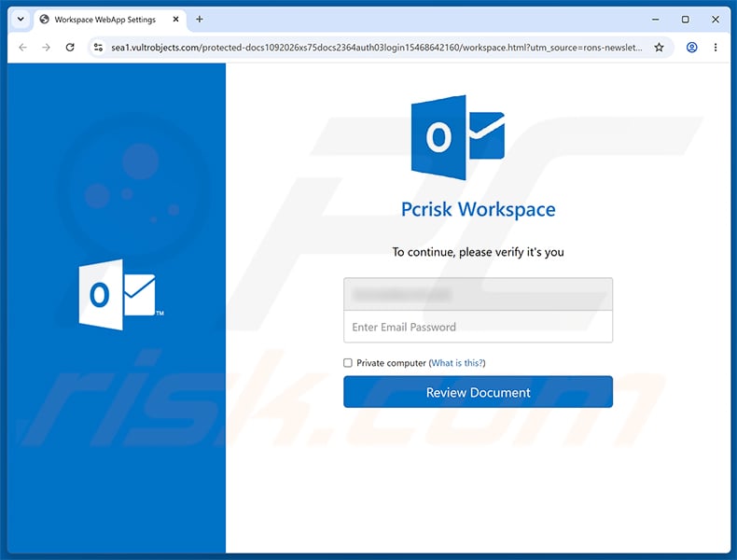Click the text To continue, please verify it's you
Viewport: 737px width, 560px height.
[x=478, y=252]
